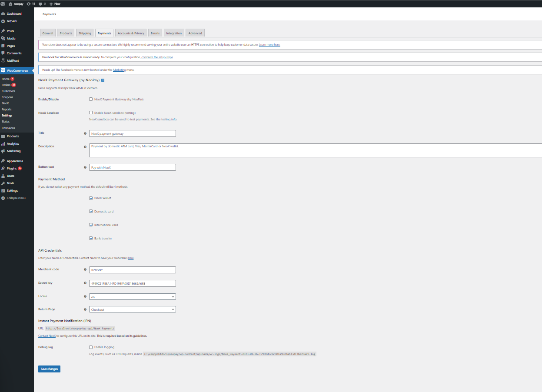Click the Save changes button
Image resolution: width=542 pixels, height=392 pixels.
(x=49, y=369)
